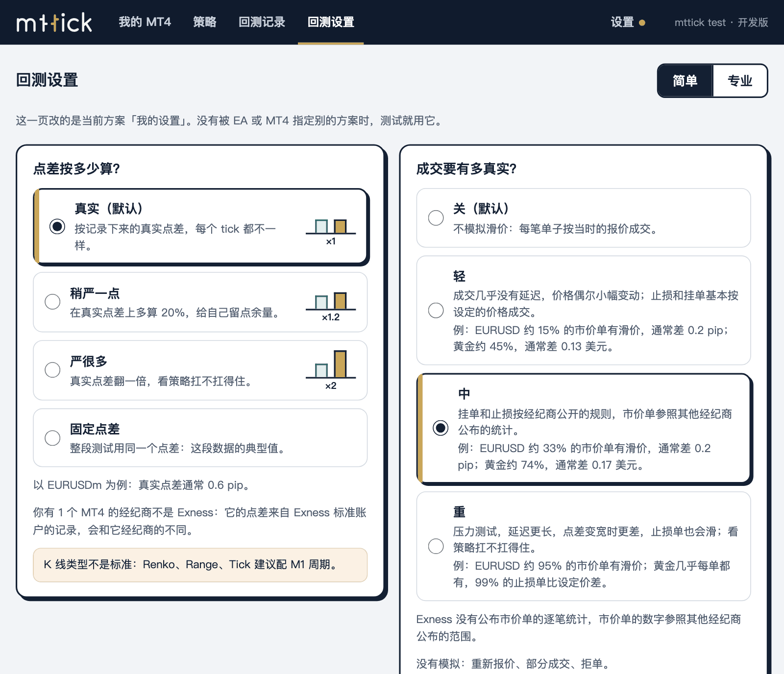This screenshot has height=674, width=784.
Task: Click the 严很多 option title
Action: click(89, 361)
